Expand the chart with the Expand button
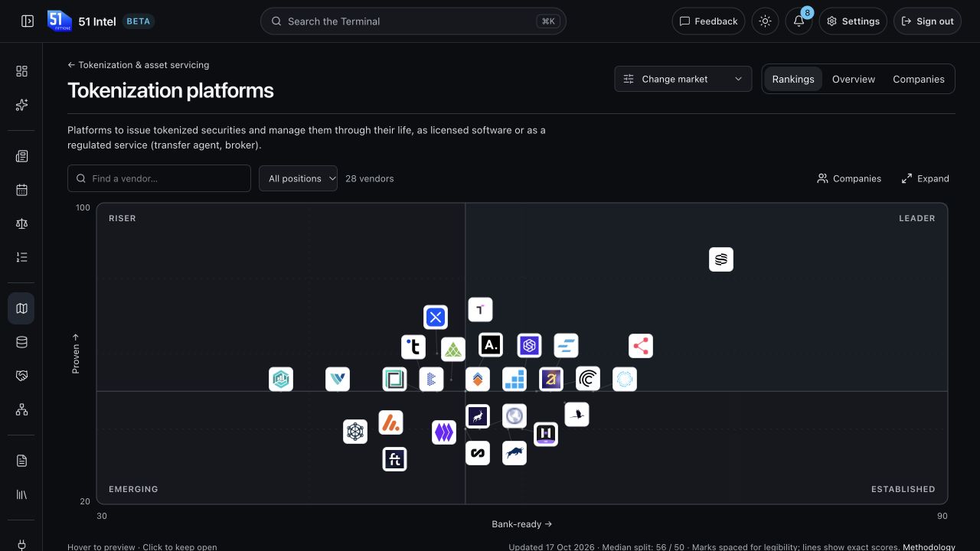The width and height of the screenshot is (980, 551). click(925, 178)
